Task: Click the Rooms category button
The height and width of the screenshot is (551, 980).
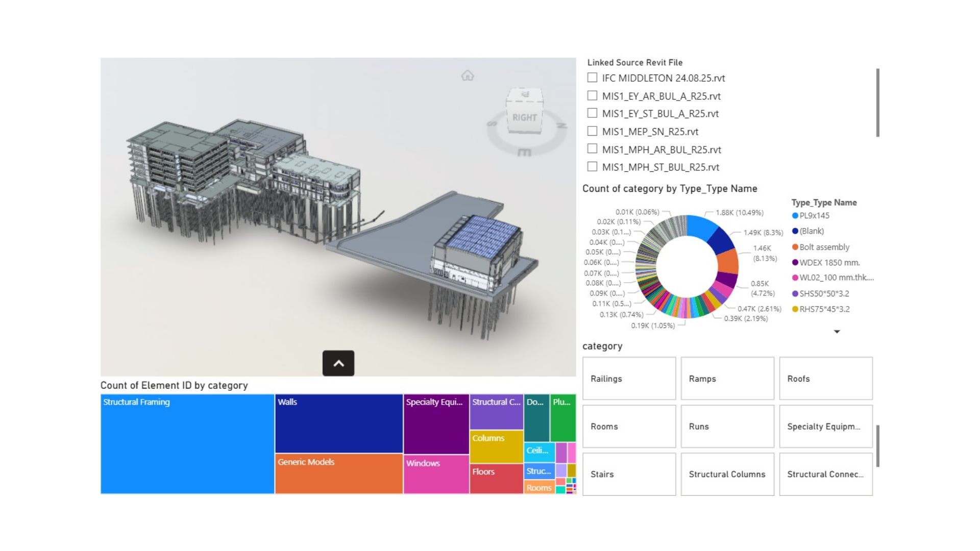Action: (629, 426)
